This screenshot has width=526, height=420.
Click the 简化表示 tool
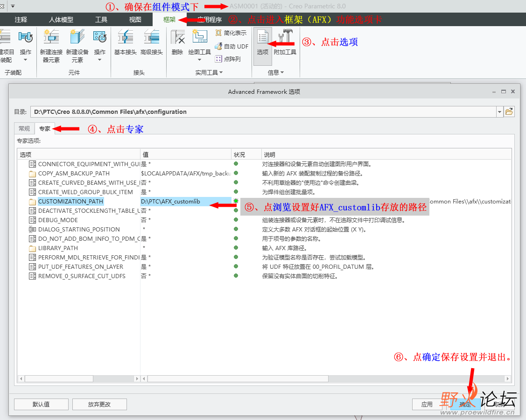click(x=231, y=33)
